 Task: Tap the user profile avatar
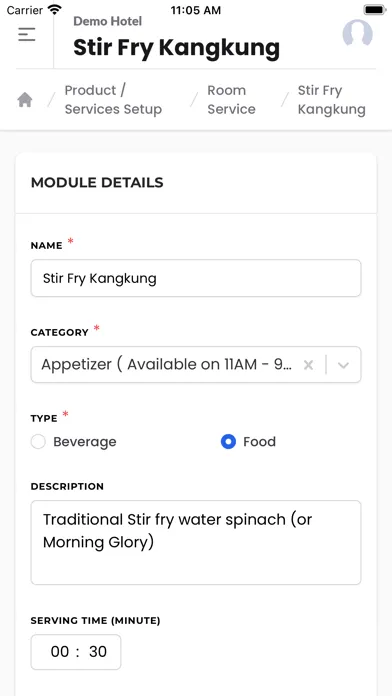click(x=357, y=33)
